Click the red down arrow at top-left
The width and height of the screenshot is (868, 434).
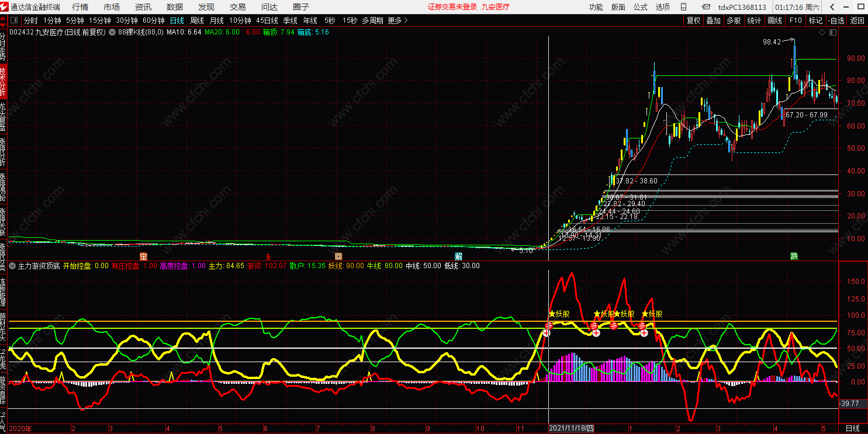[x=4, y=25]
